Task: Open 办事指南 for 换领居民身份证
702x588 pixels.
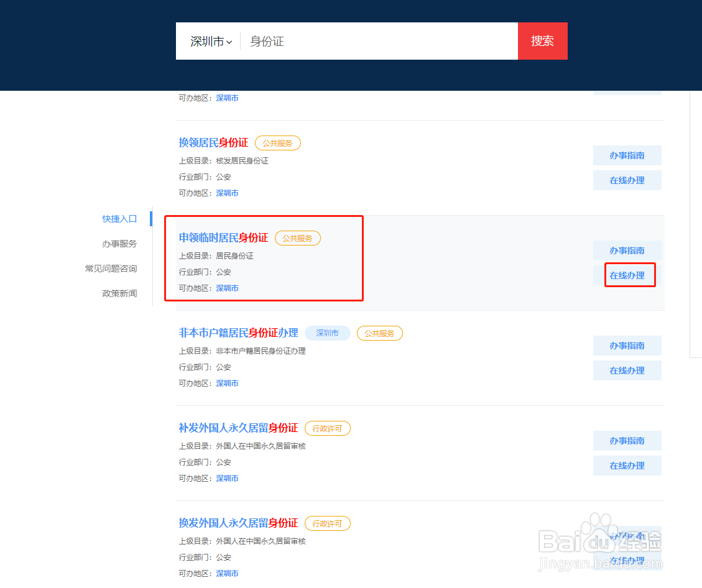Action: click(627, 155)
